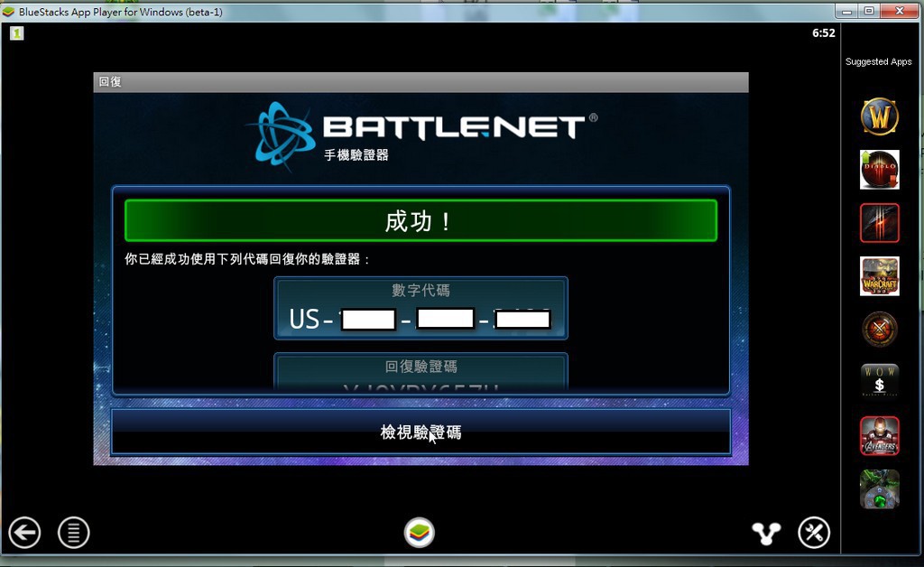Open the Diablo suggested app icon
The width and height of the screenshot is (924, 567).
(879, 170)
